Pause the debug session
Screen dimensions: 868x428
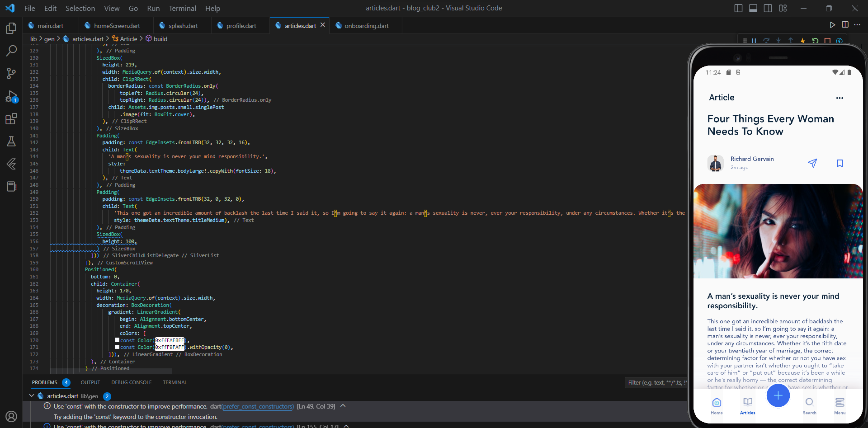click(x=754, y=41)
